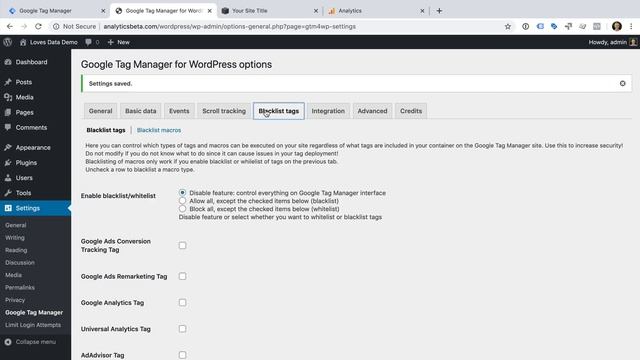This screenshot has height=360, width=640.
Task: Check Google Ads Conversion Tracking Tag
Action: [x=182, y=245]
